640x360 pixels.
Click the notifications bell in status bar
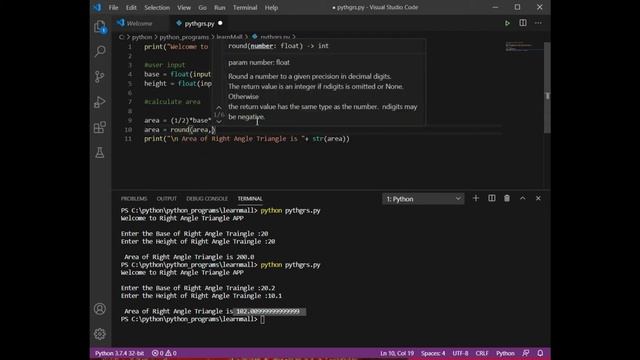[540, 353]
